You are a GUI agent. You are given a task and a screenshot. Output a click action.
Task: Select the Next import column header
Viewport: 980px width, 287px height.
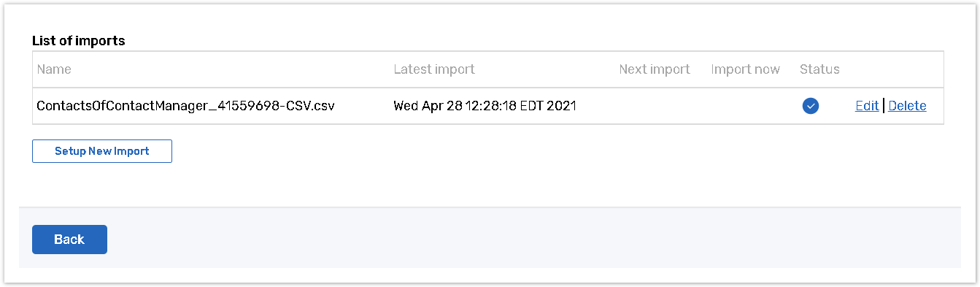click(655, 69)
